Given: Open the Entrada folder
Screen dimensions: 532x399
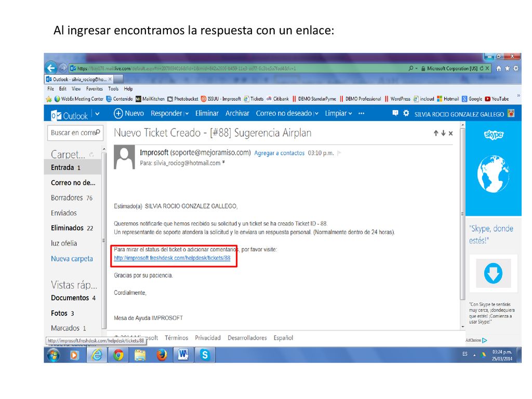Looking at the screenshot, I should pos(73,167).
